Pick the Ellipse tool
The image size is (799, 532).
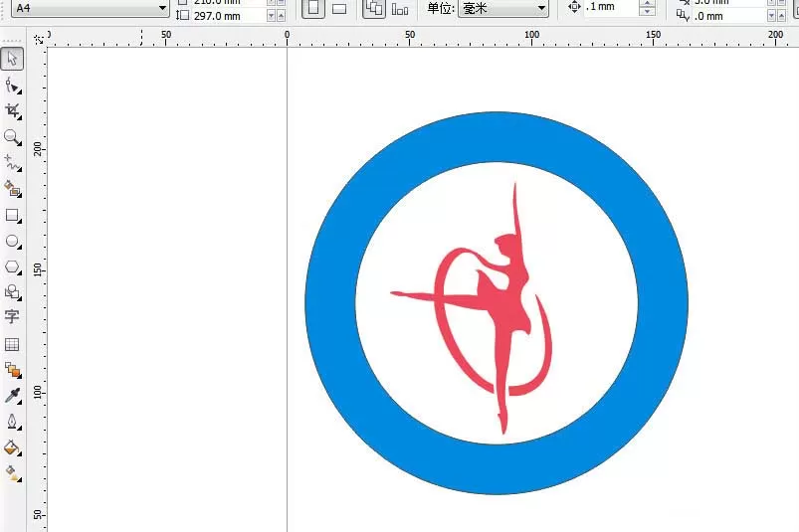(12, 241)
